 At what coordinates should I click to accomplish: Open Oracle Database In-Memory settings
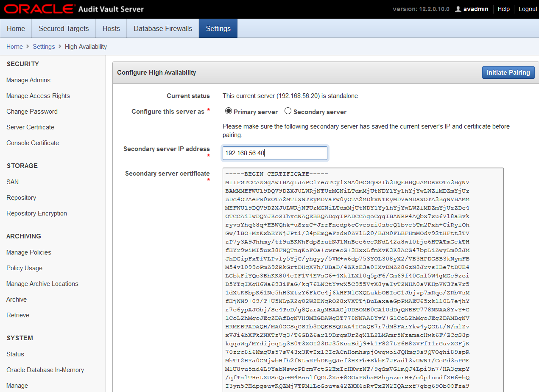45,370
